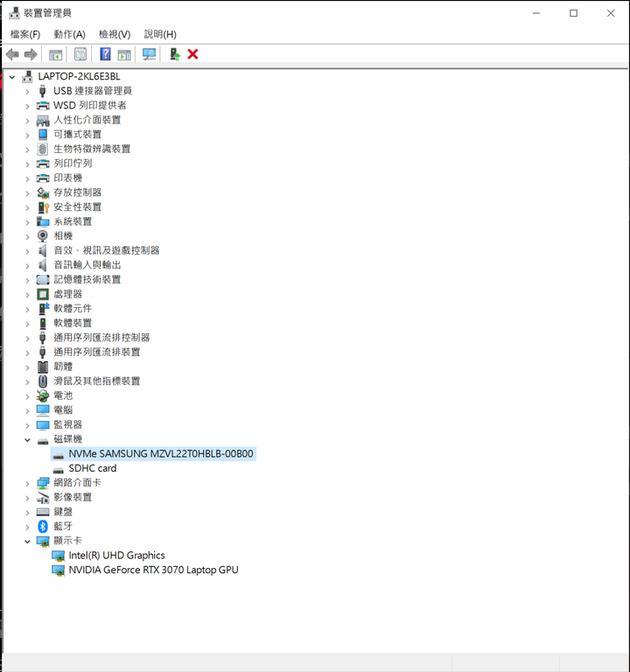
Task: Expand the 影像裝置 imaging devices node
Action: (27, 498)
